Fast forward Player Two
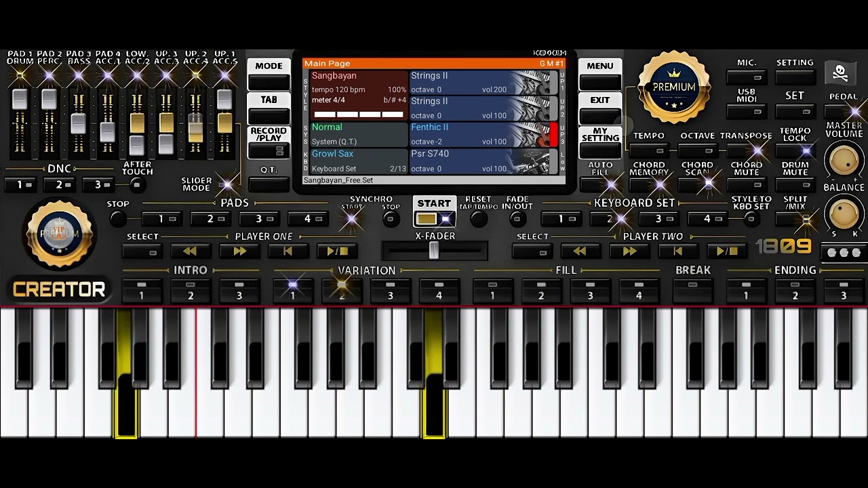This screenshot has height=488, width=868. (x=629, y=251)
